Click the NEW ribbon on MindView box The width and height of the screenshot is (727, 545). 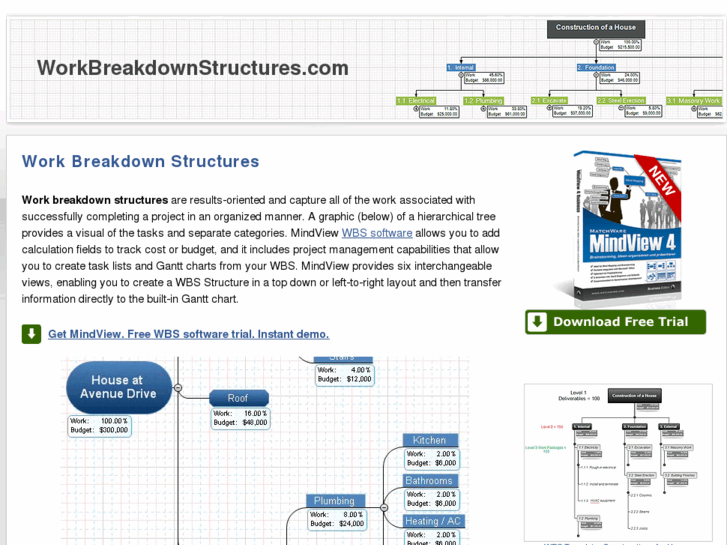click(x=661, y=183)
